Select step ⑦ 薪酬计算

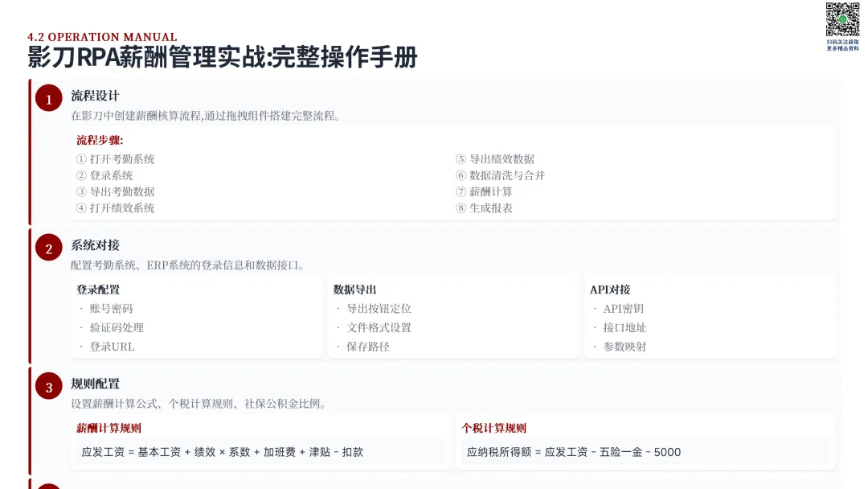click(x=485, y=191)
